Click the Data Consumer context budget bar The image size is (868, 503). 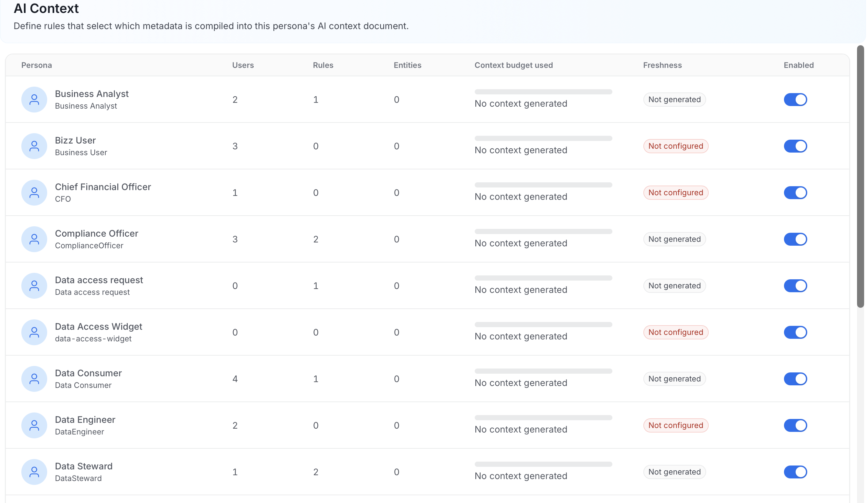(x=543, y=371)
